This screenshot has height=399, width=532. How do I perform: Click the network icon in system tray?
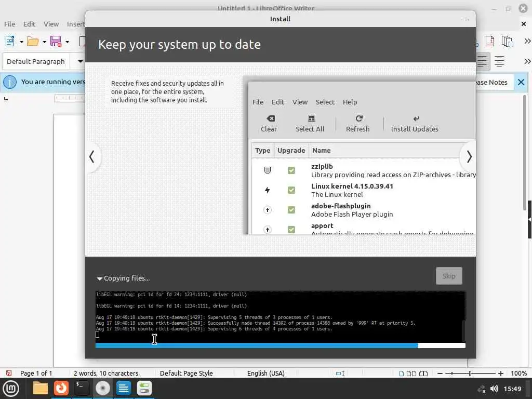[481, 389]
